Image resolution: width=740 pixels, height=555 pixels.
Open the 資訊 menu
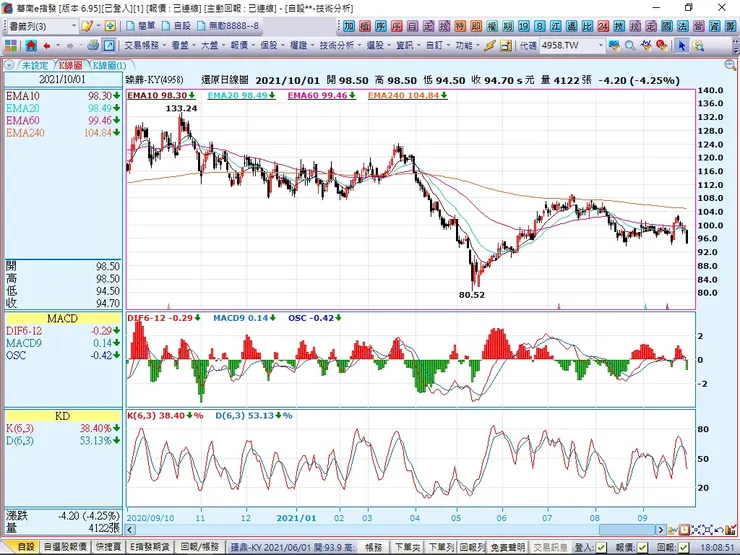tap(408, 45)
